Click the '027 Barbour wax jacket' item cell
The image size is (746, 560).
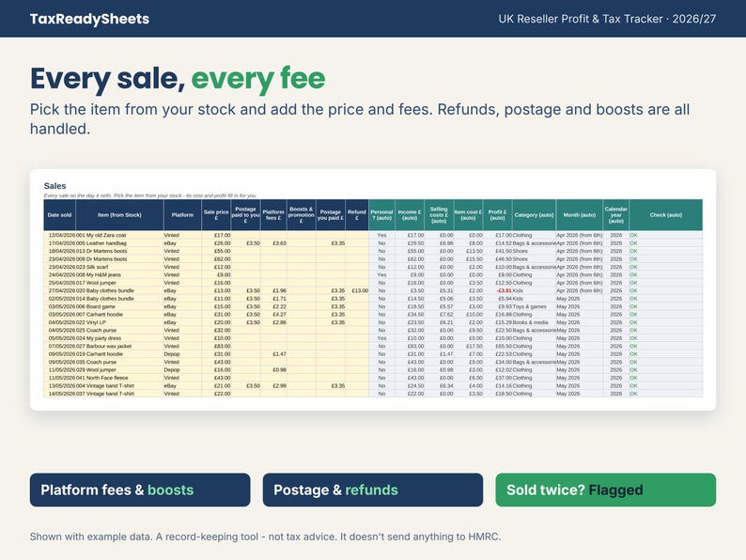pyautogui.click(x=119, y=346)
